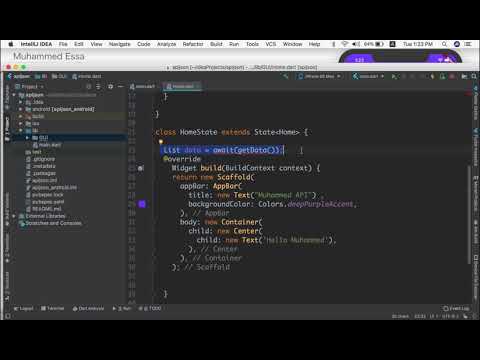
Task: Open the Help menu
Action: click(314, 44)
